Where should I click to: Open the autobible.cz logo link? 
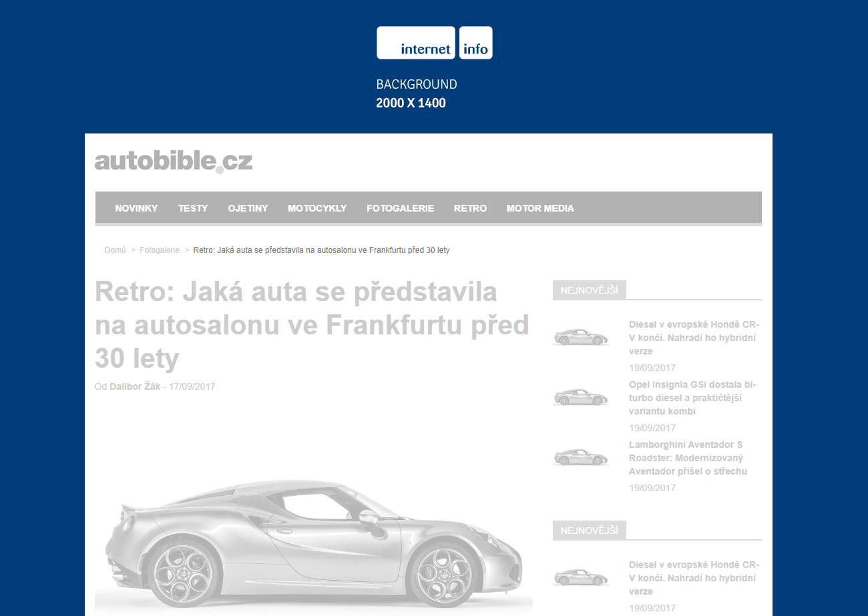(174, 162)
